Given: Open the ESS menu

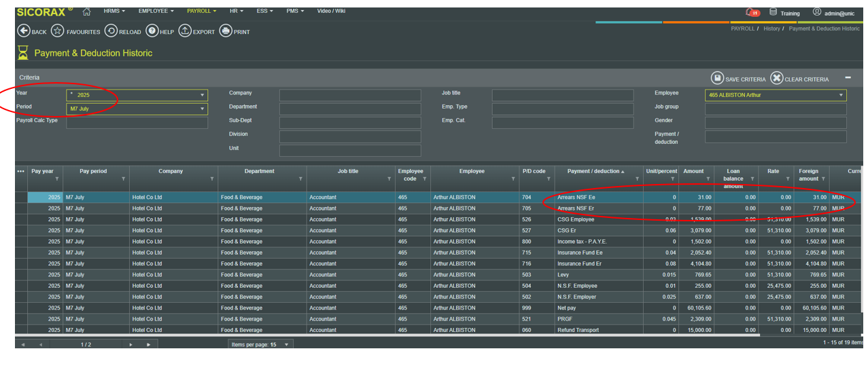Looking at the screenshot, I should [x=265, y=11].
